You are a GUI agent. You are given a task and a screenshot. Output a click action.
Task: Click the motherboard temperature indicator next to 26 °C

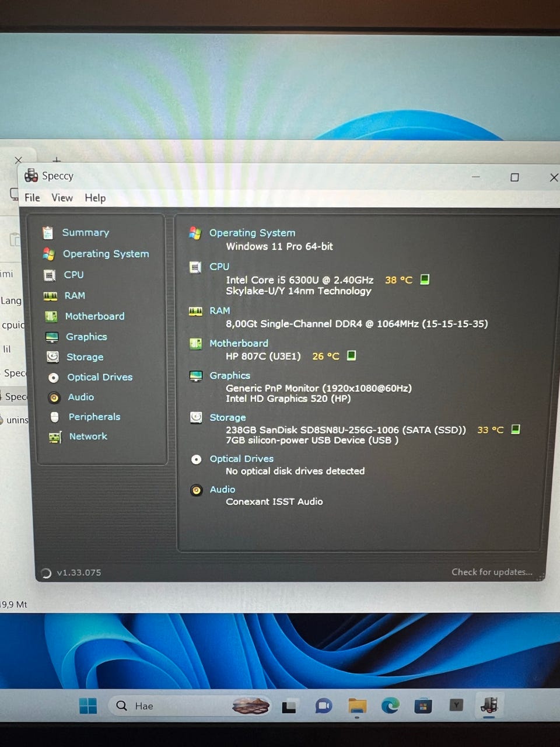click(351, 355)
